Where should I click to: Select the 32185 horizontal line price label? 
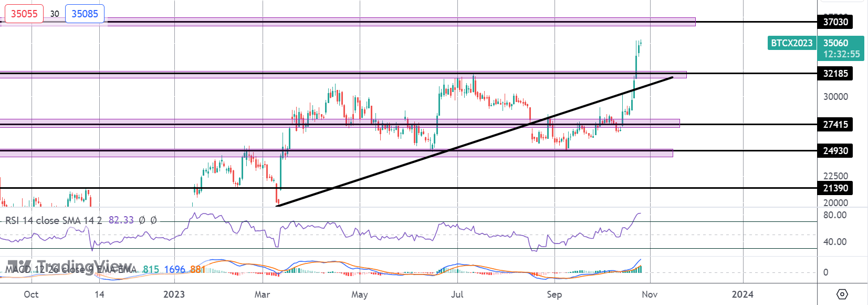pos(835,73)
